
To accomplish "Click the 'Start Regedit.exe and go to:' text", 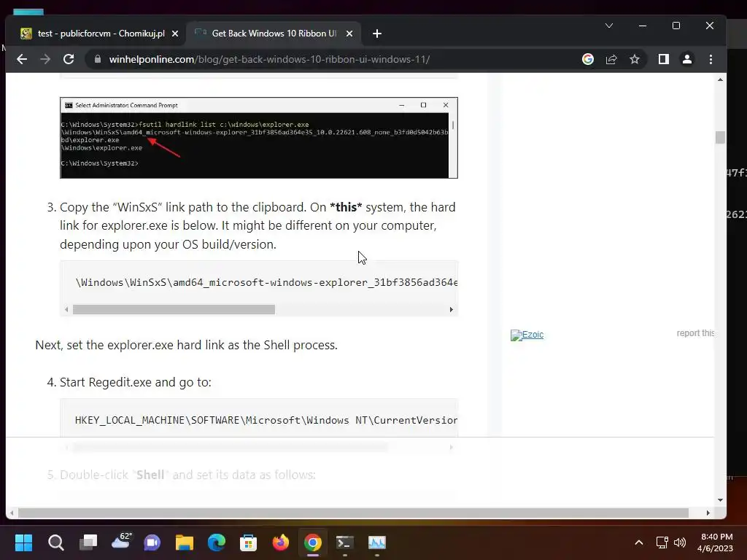I will click(135, 382).
